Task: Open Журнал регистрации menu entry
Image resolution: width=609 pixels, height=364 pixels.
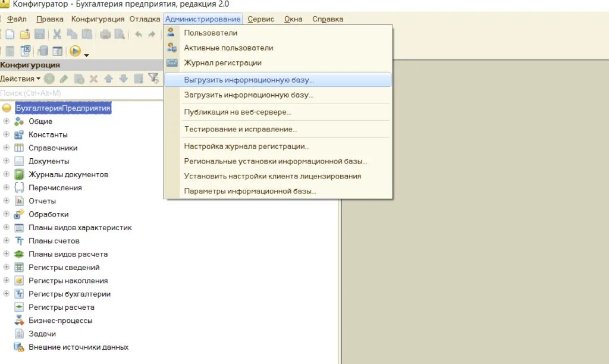Action: [x=278, y=62]
